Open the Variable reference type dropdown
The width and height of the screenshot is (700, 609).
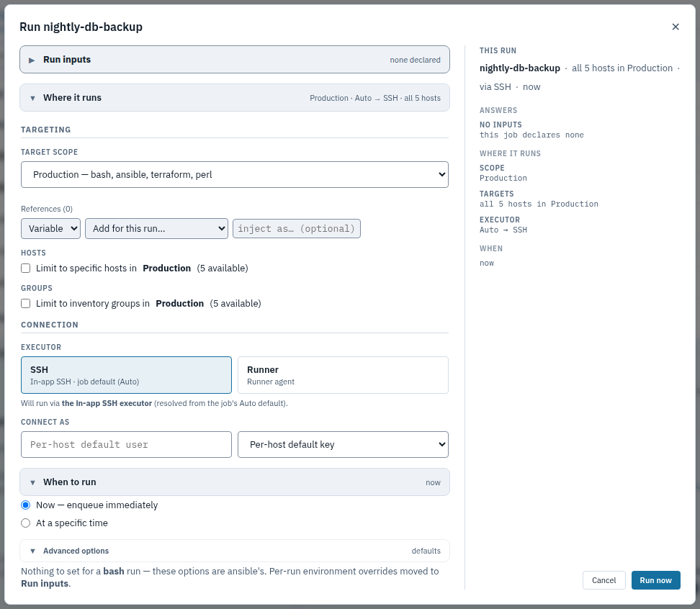click(50, 228)
